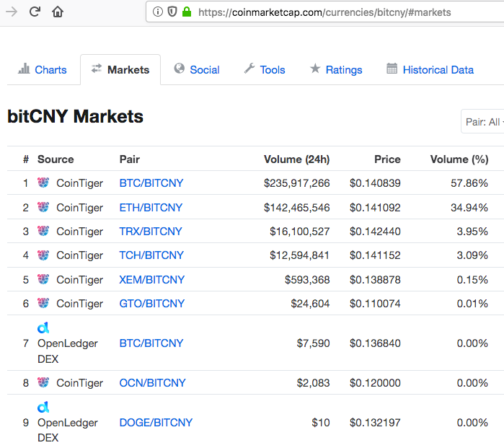Image resolution: width=504 pixels, height=448 pixels.
Task: Select volume $142,465,546 cell
Action: (x=296, y=208)
